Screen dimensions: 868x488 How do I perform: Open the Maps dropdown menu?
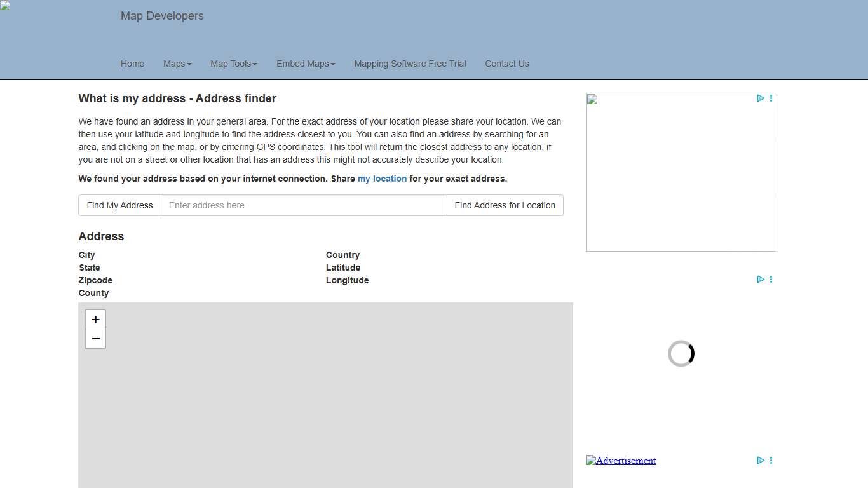click(177, 64)
